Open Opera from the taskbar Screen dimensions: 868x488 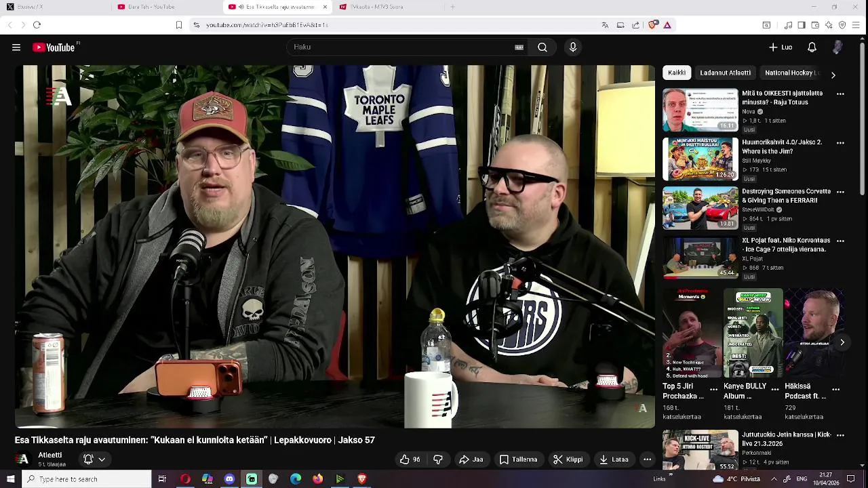[185, 479]
